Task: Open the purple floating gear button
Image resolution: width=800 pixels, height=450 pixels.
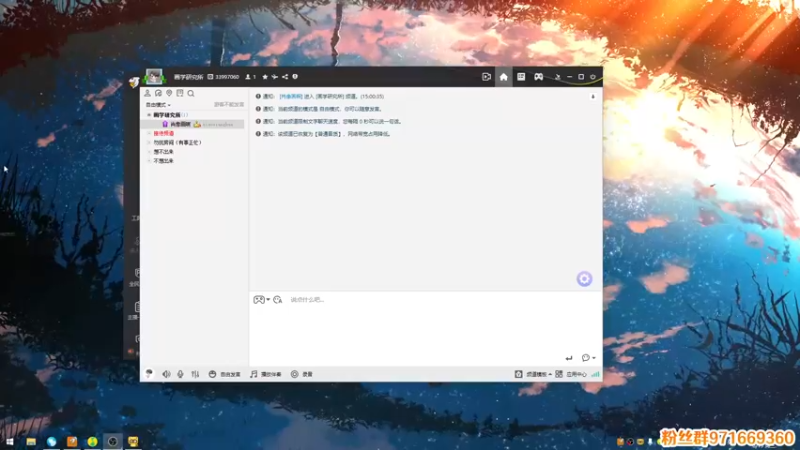Action: [x=584, y=279]
